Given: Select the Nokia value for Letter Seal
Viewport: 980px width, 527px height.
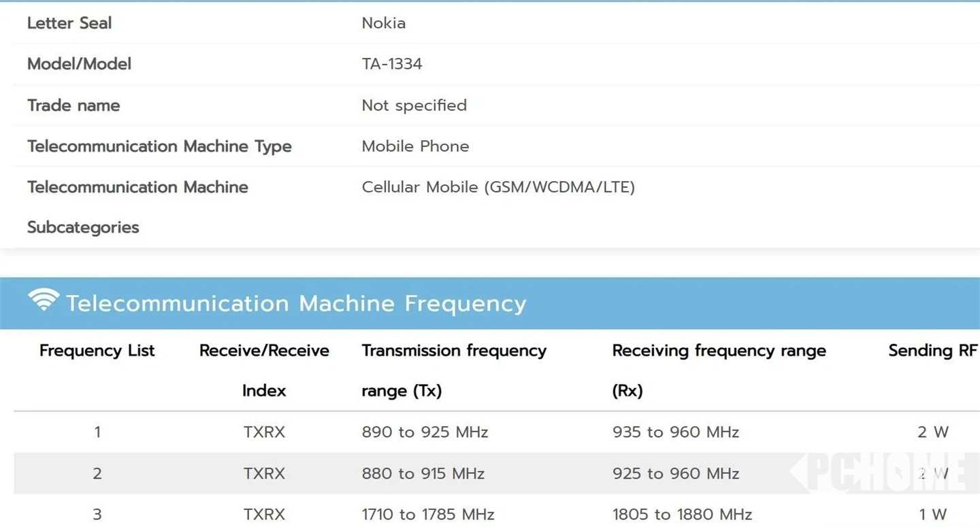Looking at the screenshot, I should click(x=384, y=23).
